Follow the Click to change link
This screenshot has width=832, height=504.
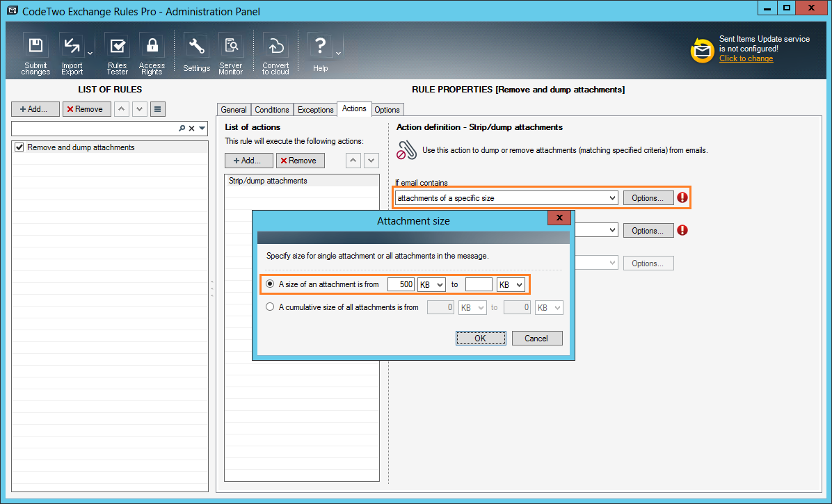tap(746, 58)
